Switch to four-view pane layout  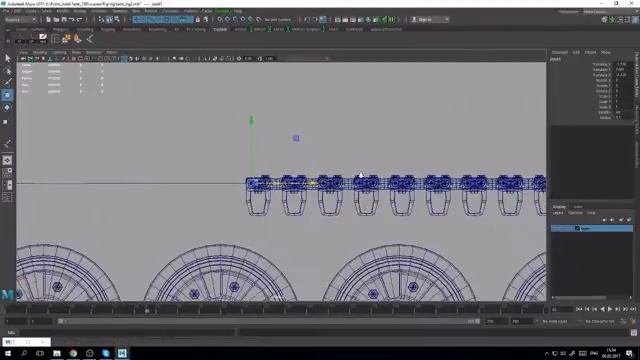tap(7, 172)
